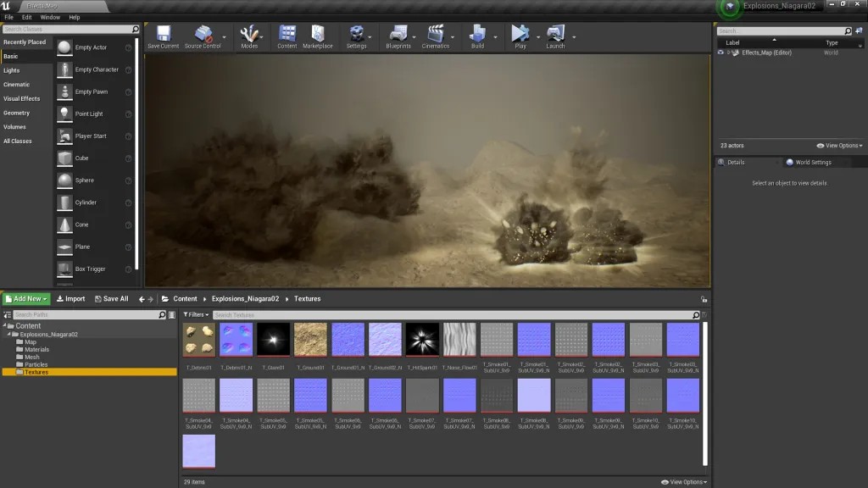Click the Save Current toolbar icon
This screenshot has height=488, width=868.
click(163, 34)
